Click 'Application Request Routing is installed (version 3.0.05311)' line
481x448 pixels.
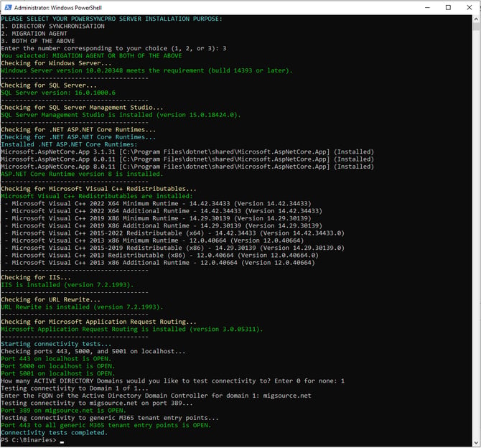(132, 329)
